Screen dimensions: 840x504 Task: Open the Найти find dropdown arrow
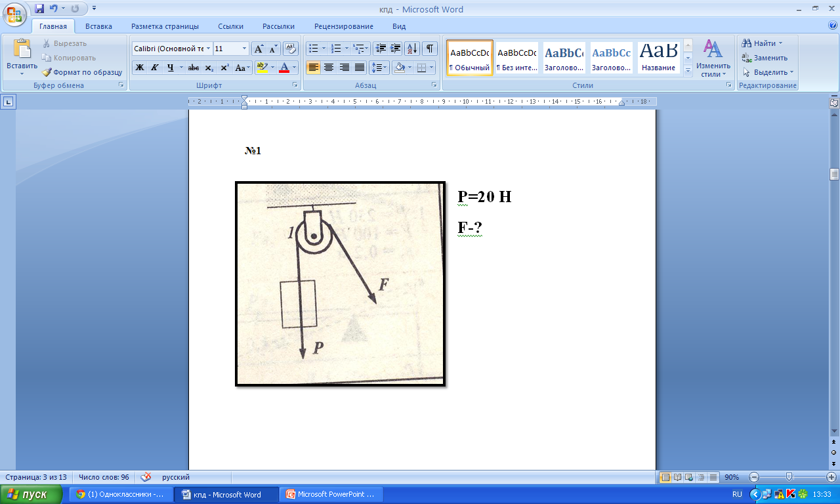point(780,43)
